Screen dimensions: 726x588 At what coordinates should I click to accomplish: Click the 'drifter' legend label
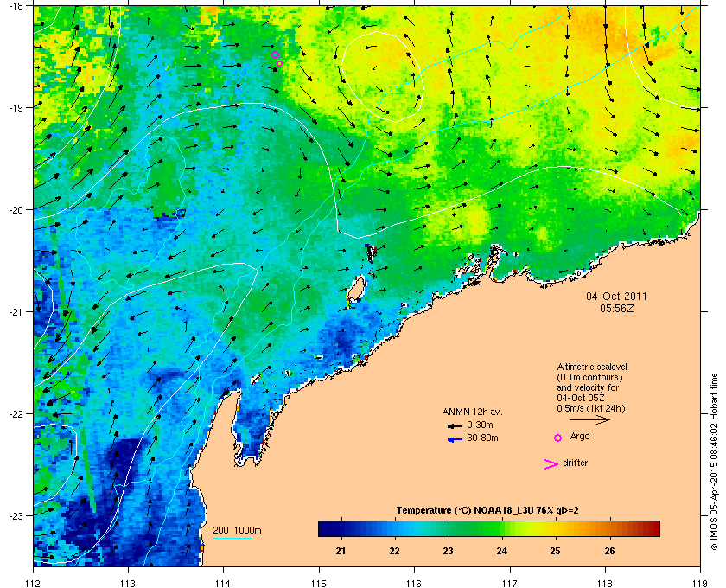click(x=576, y=463)
